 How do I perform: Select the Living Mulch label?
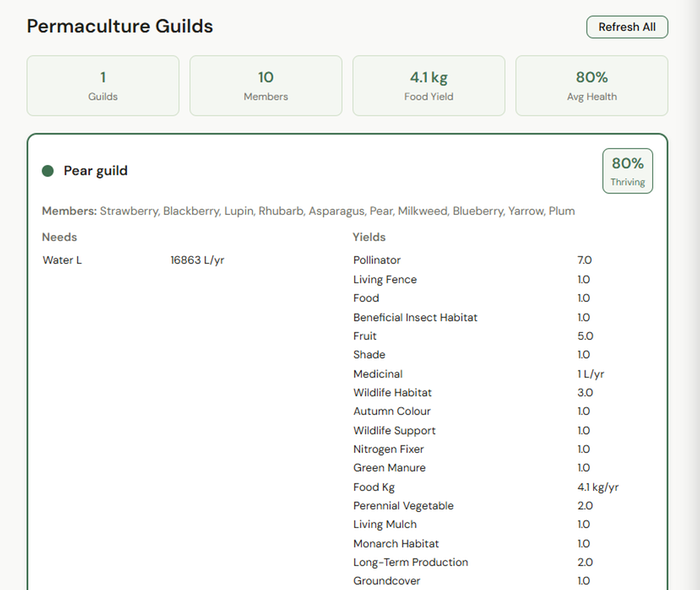coord(385,525)
